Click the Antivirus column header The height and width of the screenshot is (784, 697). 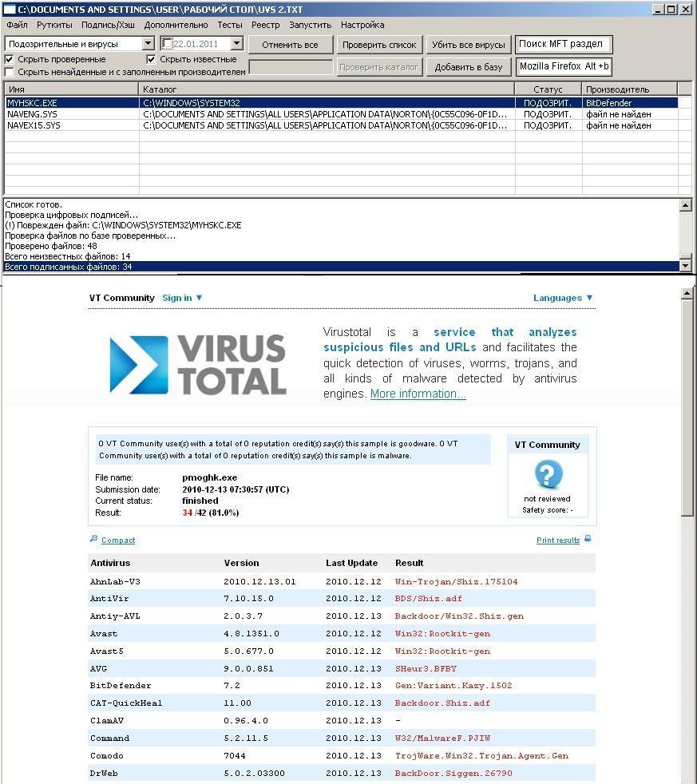click(x=110, y=563)
